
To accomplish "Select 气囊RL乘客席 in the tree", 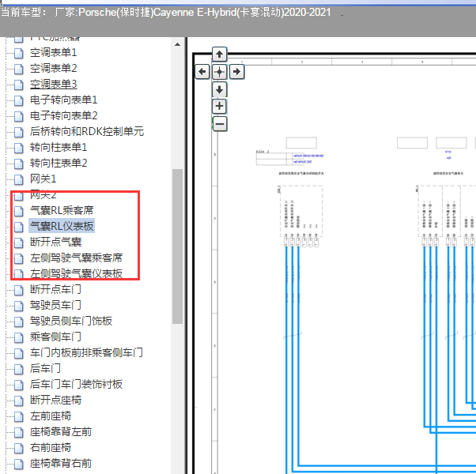I will click(62, 210).
